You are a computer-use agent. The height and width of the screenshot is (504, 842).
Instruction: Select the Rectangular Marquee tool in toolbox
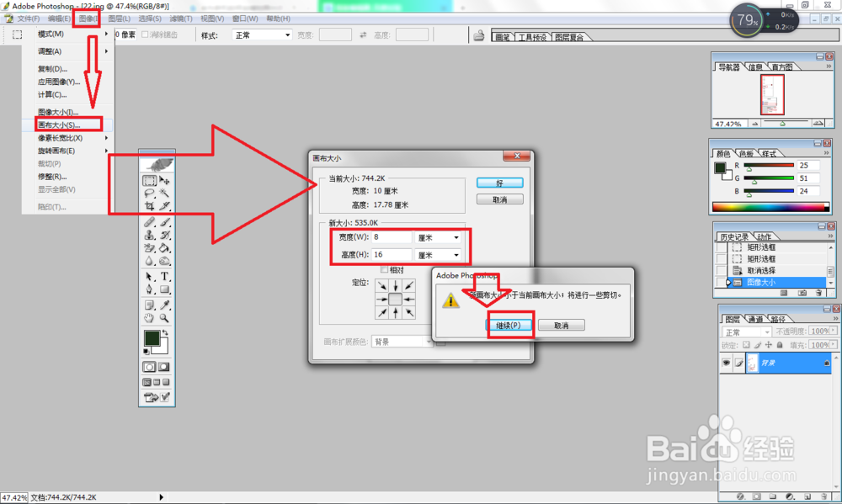(150, 180)
